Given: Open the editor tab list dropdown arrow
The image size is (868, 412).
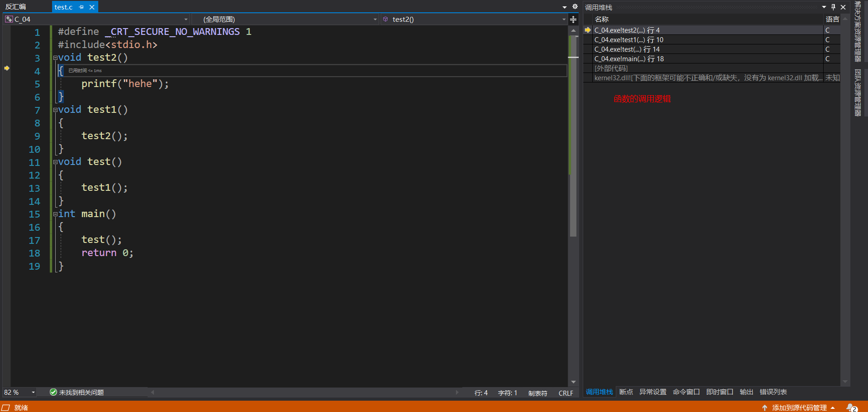Looking at the screenshot, I should pyautogui.click(x=565, y=7).
